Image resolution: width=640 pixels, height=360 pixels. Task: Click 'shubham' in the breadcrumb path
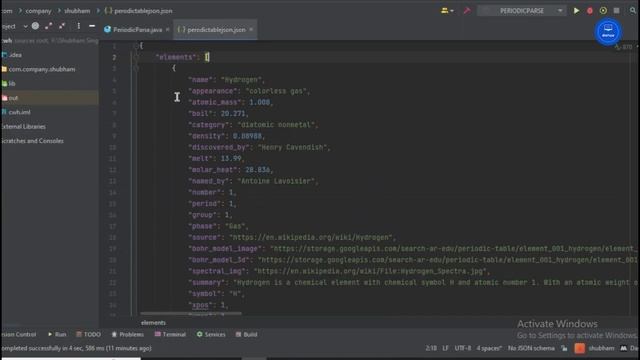tap(77, 11)
